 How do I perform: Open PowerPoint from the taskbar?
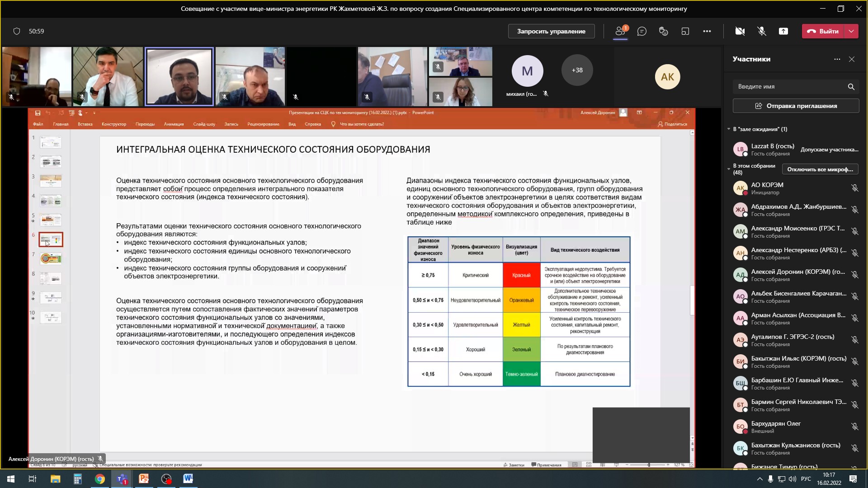pos(144,479)
